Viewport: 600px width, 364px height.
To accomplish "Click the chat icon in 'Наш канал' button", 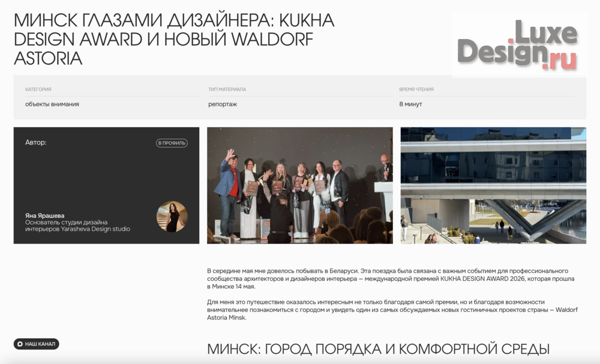I will [x=20, y=344].
